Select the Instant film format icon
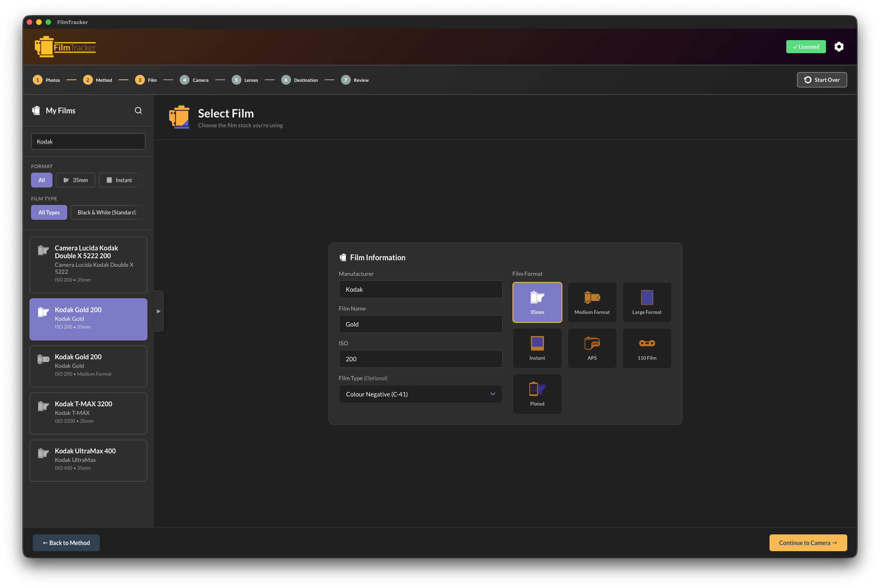The height and width of the screenshot is (588, 880). [537, 348]
